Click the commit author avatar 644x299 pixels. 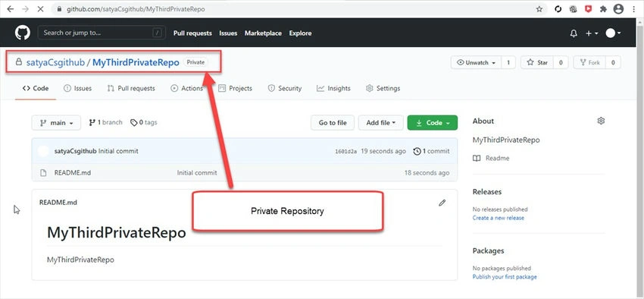pos(43,151)
